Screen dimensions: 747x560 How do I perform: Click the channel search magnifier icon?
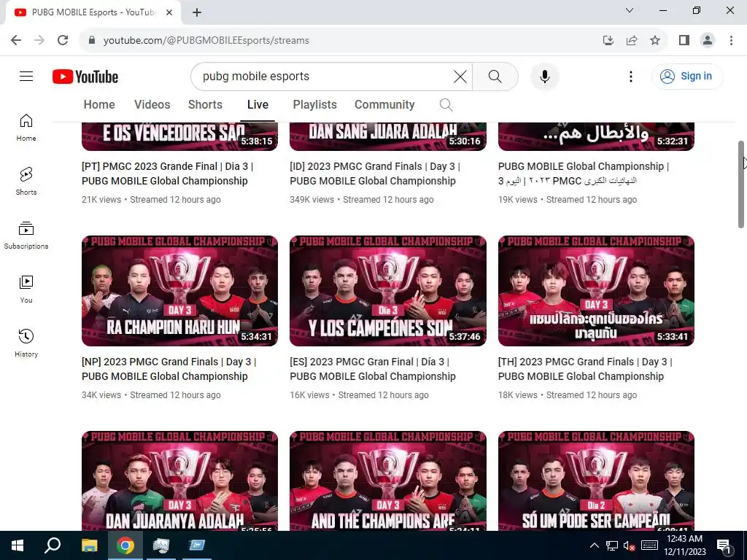pos(446,105)
